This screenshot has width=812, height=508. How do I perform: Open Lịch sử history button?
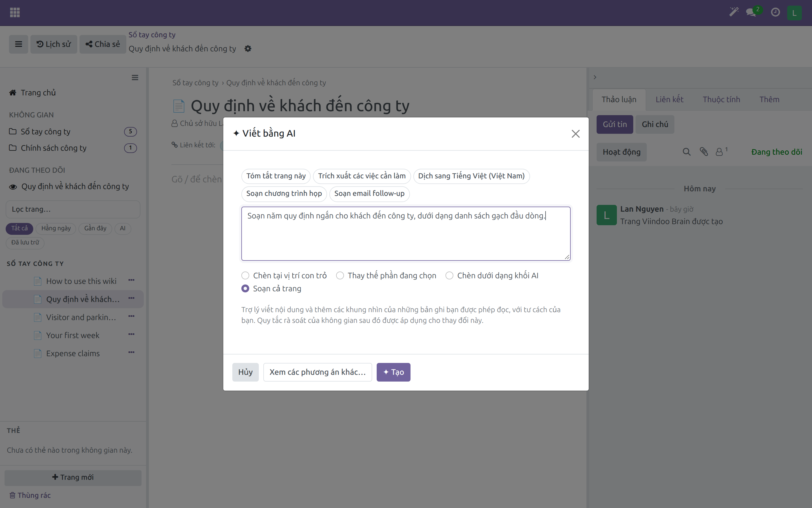(54, 44)
